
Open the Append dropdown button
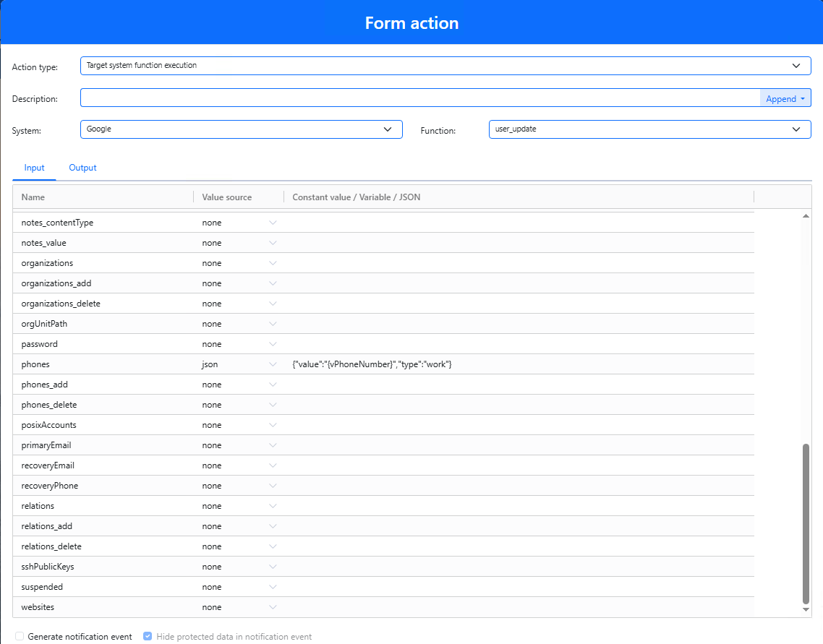(785, 98)
